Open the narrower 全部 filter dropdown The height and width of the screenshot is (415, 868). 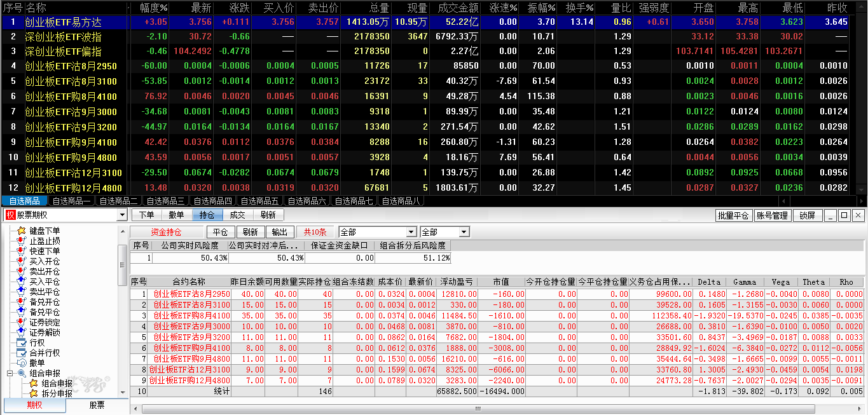[x=464, y=232]
